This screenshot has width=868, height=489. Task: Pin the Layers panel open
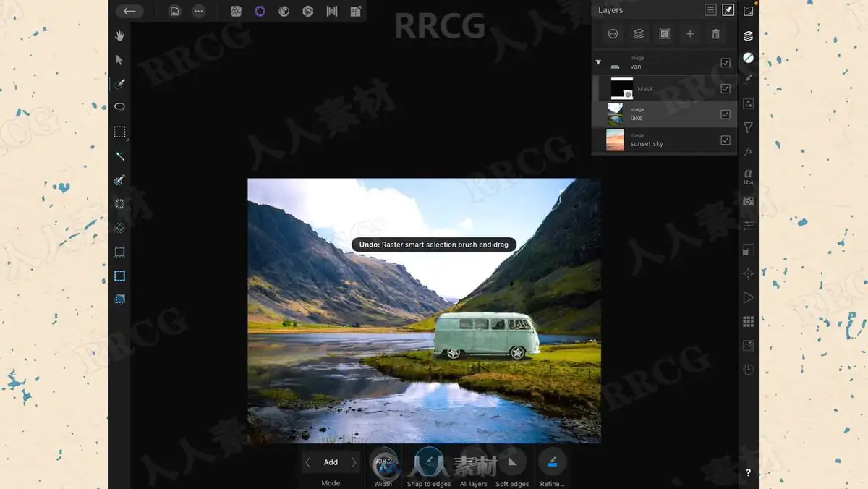coord(728,10)
